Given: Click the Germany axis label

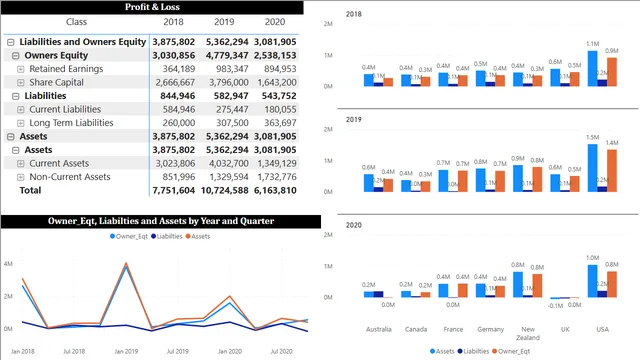Looking at the screenshot, I should click(491, 329).
